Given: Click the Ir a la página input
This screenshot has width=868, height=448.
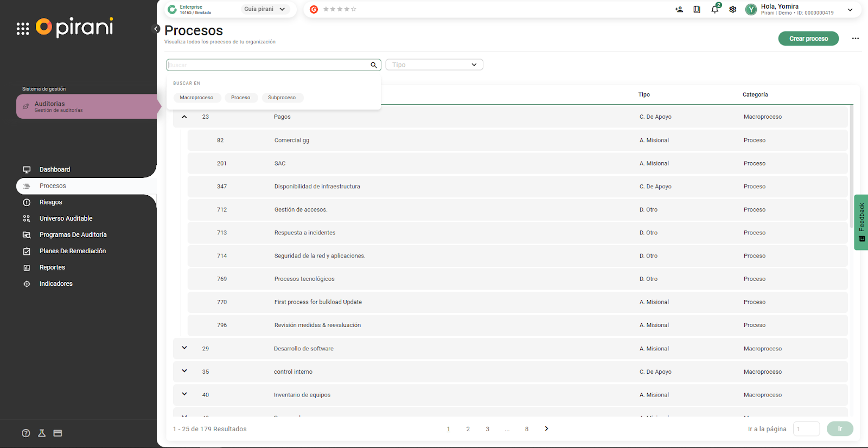Looking at the screenshot, I should click(x=806, y=429).
